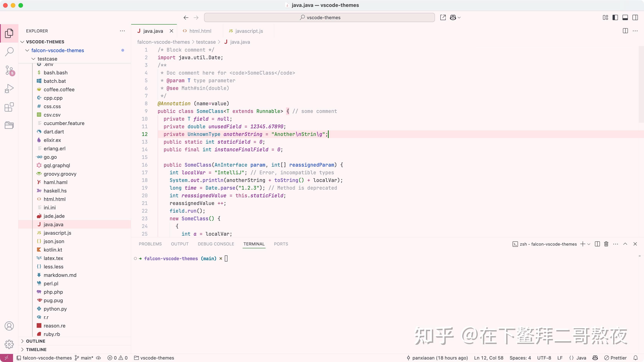This screenshot has height=362, width=644.
Task: Open the Run and Debug view
Action: [9, 89]
